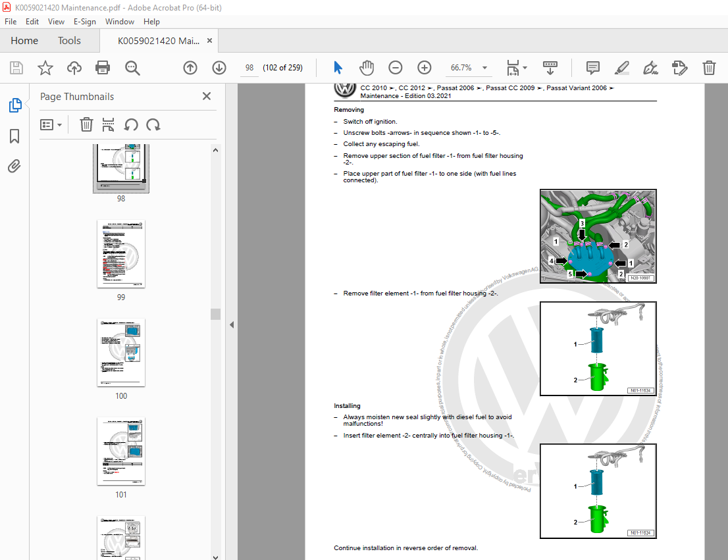Select the Hand pan tool
Viewport: 728px width, 560px height.
(x=367, y=68)
